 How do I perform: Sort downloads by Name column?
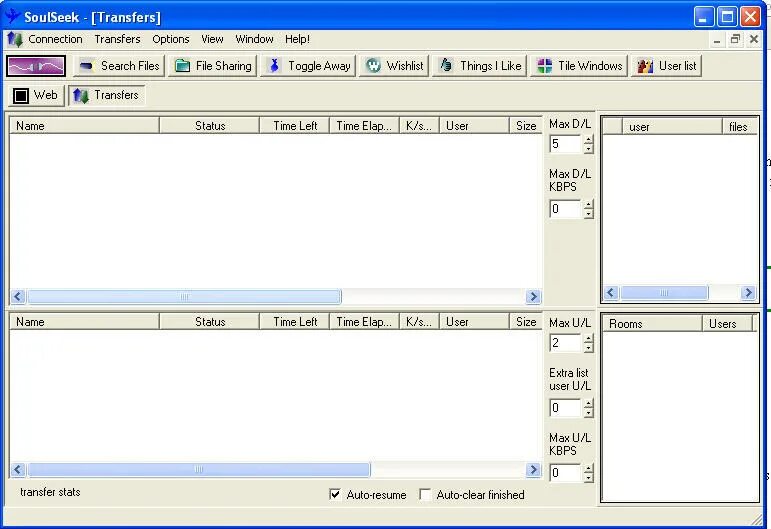85,126
